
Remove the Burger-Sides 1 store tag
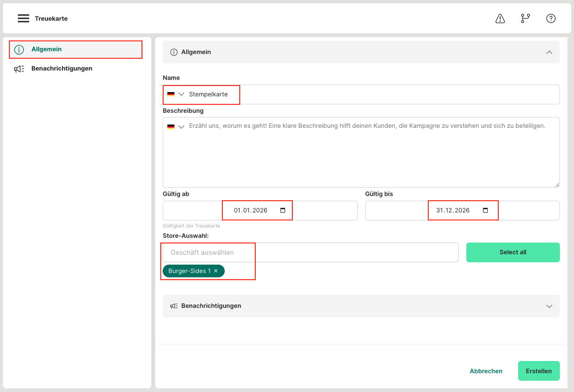216,271
